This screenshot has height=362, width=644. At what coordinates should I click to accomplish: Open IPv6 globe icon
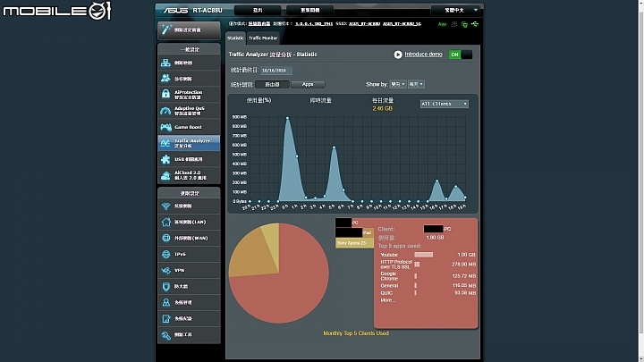pyautogui.click(x=166, y=255)
